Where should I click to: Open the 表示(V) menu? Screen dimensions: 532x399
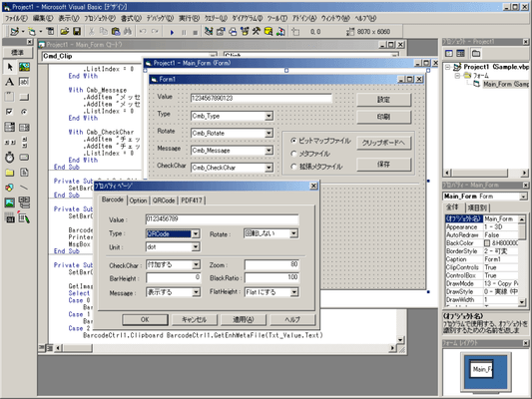tap(69, 18)
